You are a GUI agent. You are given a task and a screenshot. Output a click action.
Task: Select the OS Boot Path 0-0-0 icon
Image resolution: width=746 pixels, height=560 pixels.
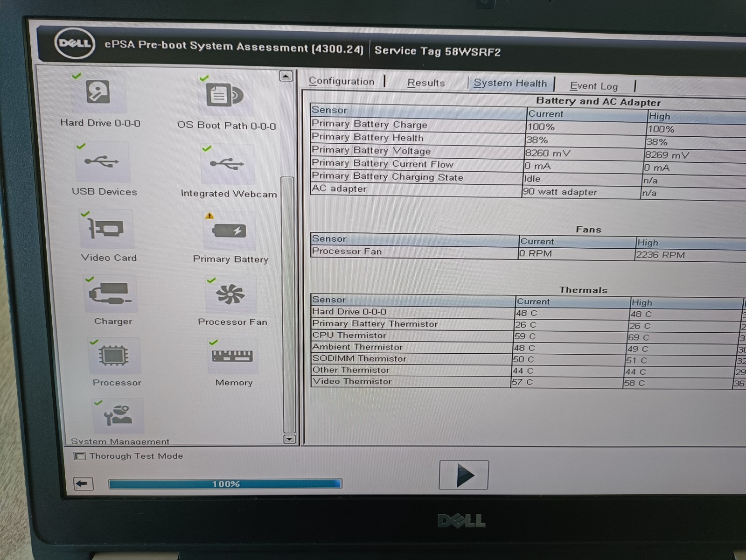(x=225, y=95)
